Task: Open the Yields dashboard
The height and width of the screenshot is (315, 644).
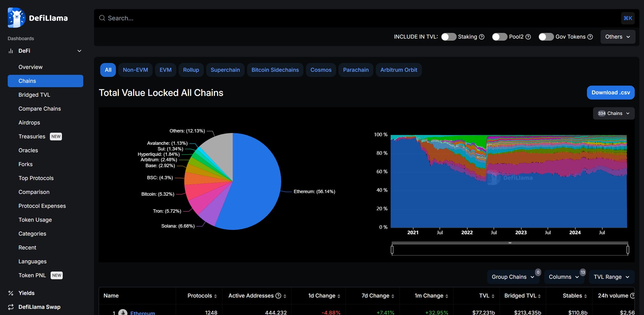Action: [x=26, y=293]
